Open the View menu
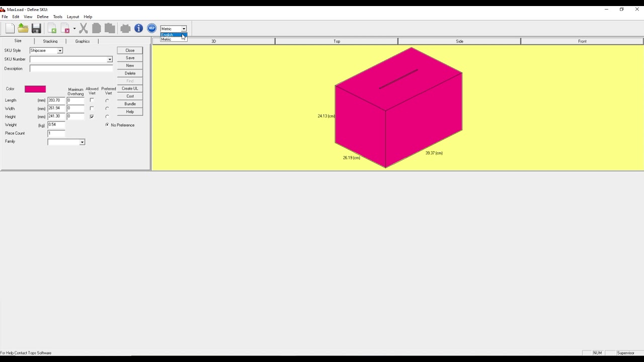The image size is (644, 362). coord(28,17)
